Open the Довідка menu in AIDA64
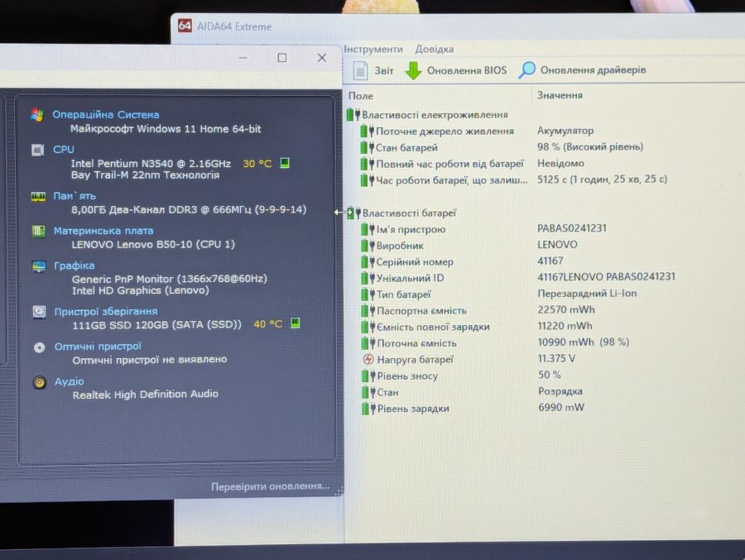The image size is (745, 560). click(x=435, y=49)
